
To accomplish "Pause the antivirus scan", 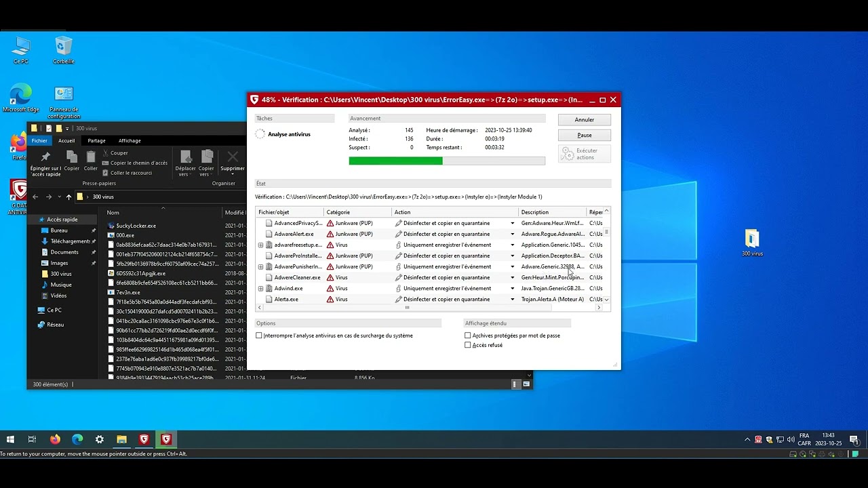I will pos(584,135).
